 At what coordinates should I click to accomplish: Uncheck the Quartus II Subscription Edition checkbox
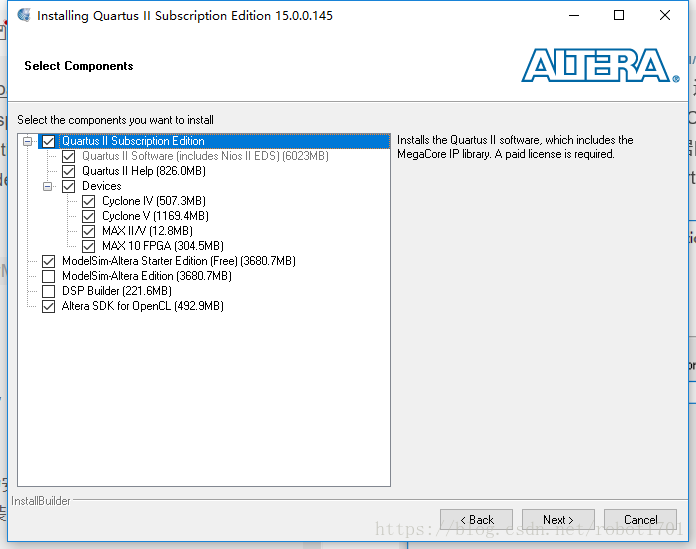coord(48,142)
